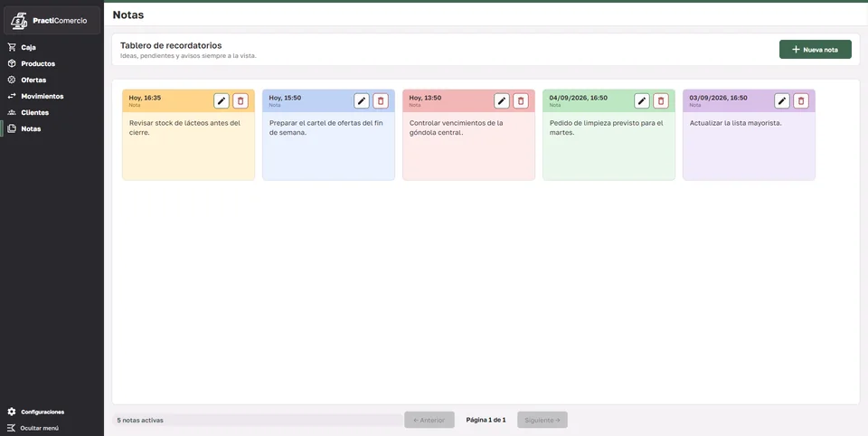Click the Ofertas discount icon in sidebar

[12, 80]
